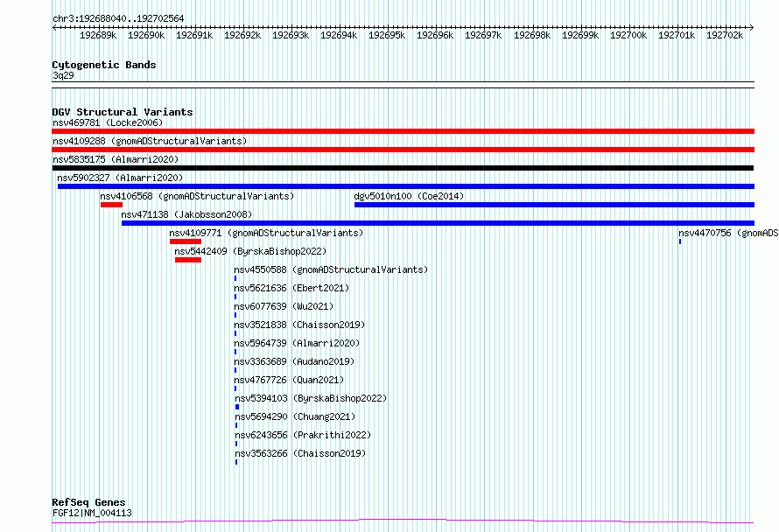Click the FGF12|NM_004113 gene label
779x532 pixels.
[x=92, y=513]
